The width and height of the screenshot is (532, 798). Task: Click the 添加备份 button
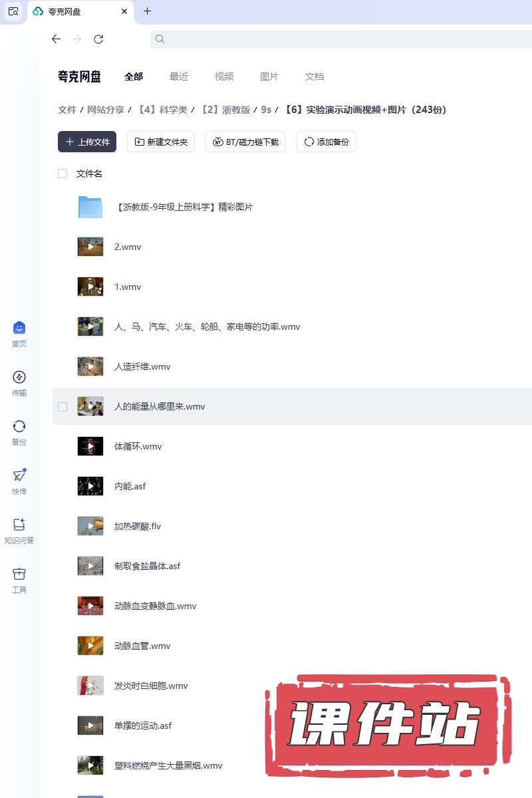pos(327,142)
